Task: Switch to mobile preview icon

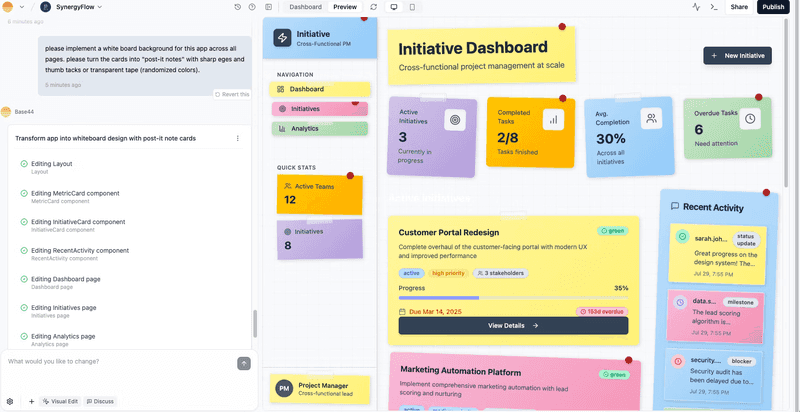Action: click(x=412, y=7)
